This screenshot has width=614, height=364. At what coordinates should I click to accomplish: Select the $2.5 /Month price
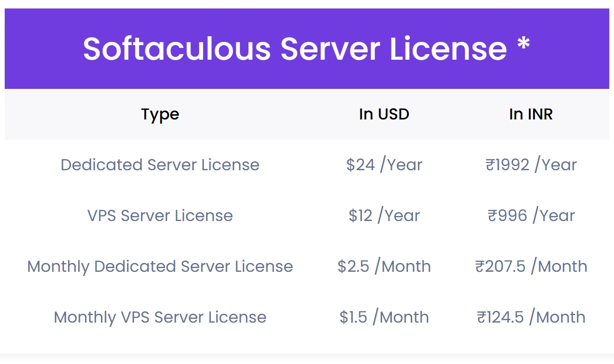tap(384, 266)
